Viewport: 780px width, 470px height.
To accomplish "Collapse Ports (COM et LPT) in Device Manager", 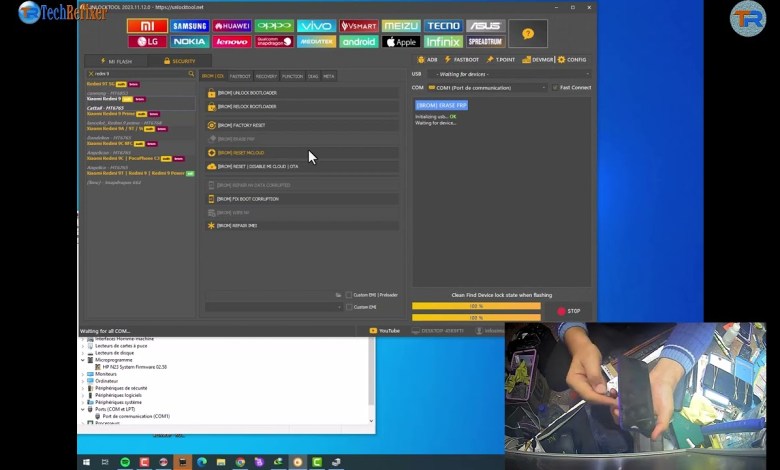I will pos(83,409).
